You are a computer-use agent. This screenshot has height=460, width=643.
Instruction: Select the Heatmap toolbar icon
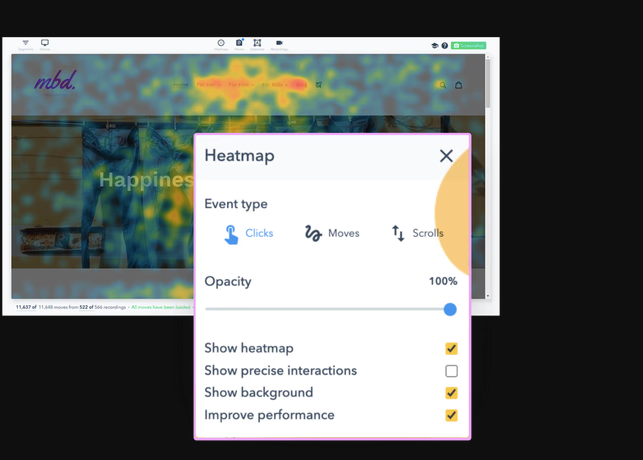221,44
